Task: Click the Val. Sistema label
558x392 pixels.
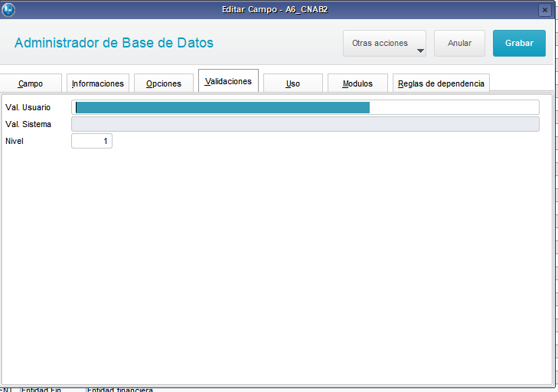Action: pos(28,124)
